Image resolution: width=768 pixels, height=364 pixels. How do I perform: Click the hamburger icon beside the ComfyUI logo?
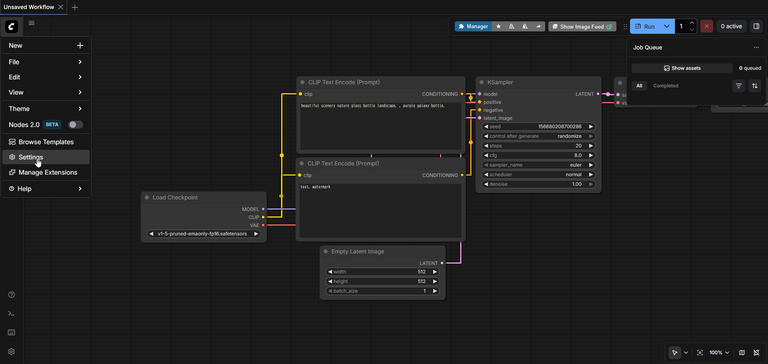(x=31, y=23)
